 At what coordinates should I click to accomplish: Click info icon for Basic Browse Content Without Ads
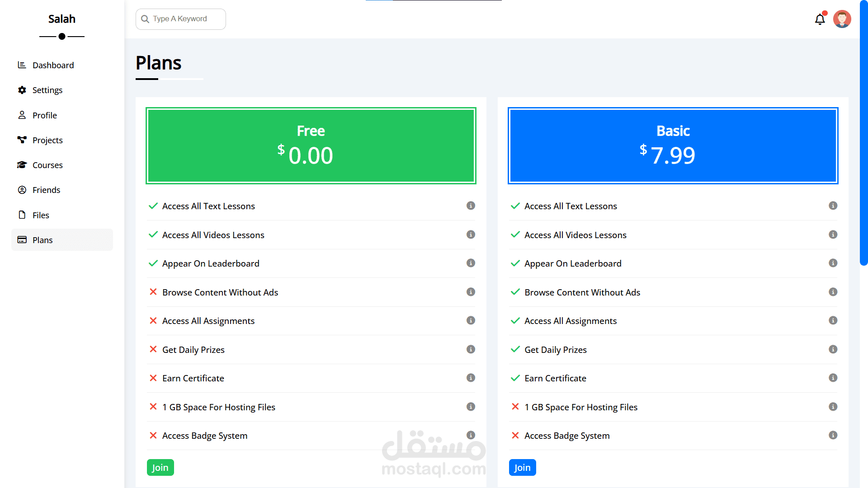[x=833, y=292]
